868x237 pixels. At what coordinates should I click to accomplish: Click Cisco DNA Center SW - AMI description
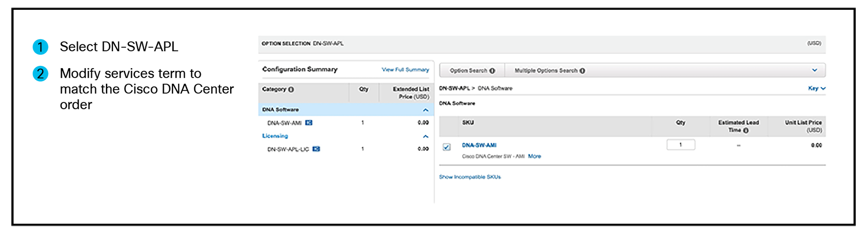coord(493,156)
